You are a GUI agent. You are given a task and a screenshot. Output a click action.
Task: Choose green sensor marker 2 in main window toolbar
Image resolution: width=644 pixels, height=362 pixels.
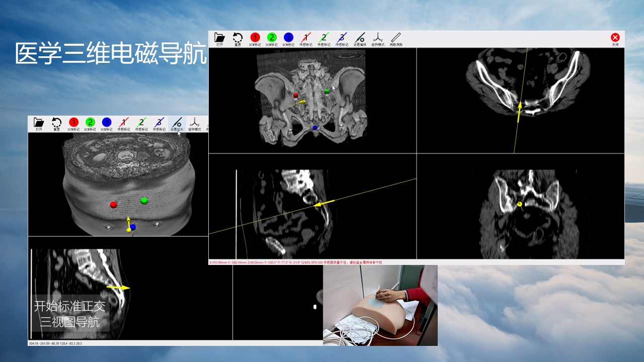tap(324, 38)
